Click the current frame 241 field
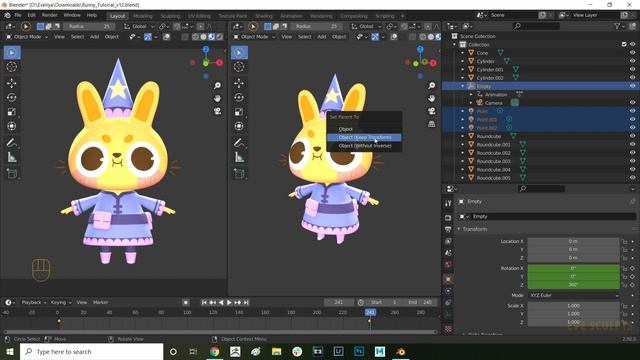Viewport: 640px width, 360px height. coord(339,302)
